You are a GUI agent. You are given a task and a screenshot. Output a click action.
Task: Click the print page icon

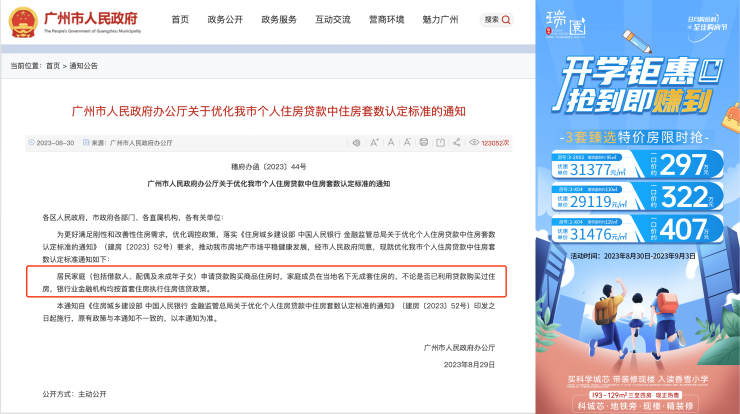tap(424, 143)
